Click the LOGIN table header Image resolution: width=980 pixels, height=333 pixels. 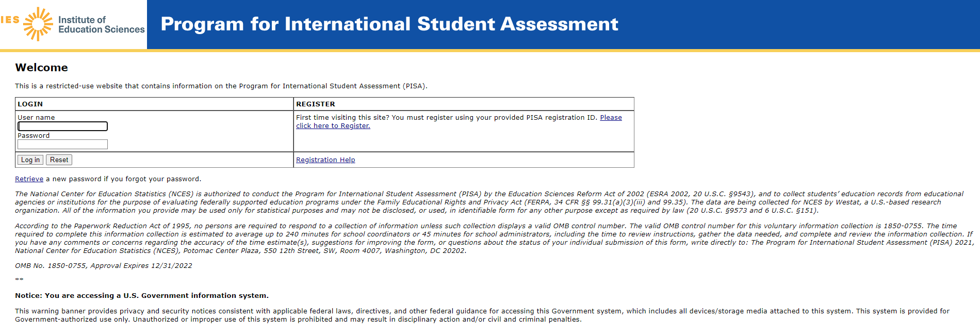click(30, 104)
